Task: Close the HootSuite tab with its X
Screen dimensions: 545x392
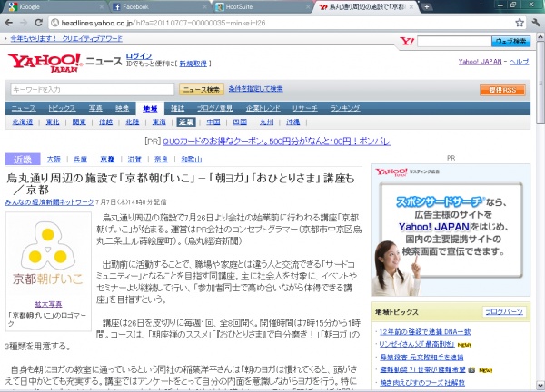Action: (x=308, y=6)
